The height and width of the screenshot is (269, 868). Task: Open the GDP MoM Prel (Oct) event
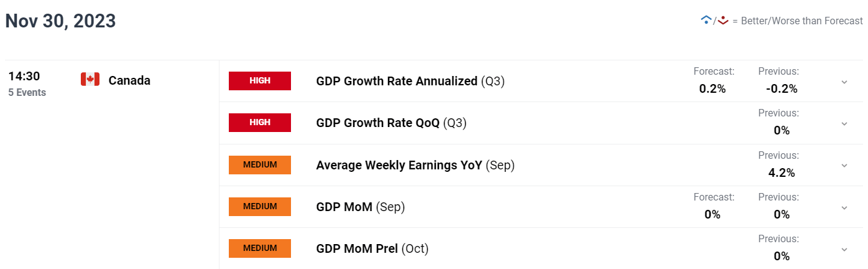point(372,248)
